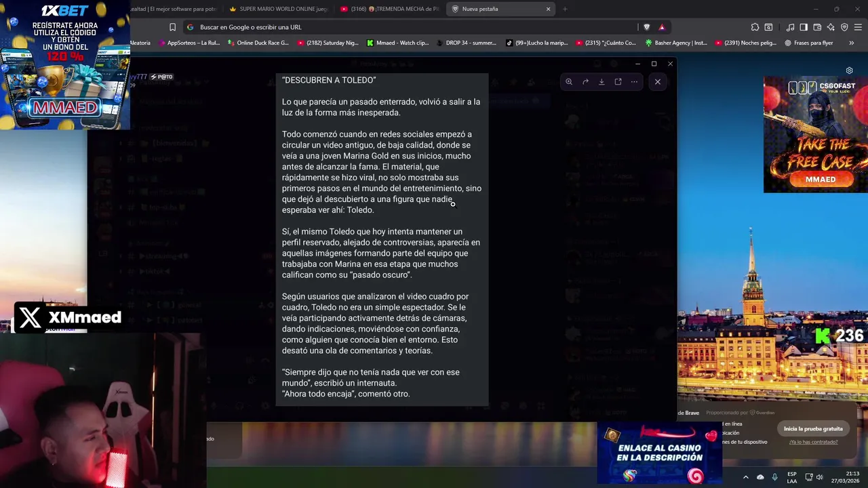Open the ESP LAA language switcher
The width and height of the screenshot is (868, 488).
pyautogui.click(x=792, y=477)
